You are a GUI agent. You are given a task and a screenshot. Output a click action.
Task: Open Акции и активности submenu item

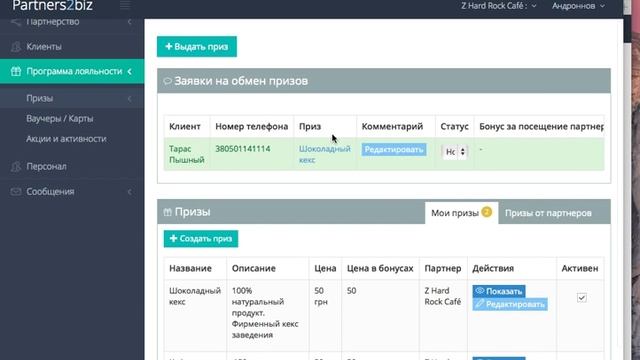click(x=66, y=139)
